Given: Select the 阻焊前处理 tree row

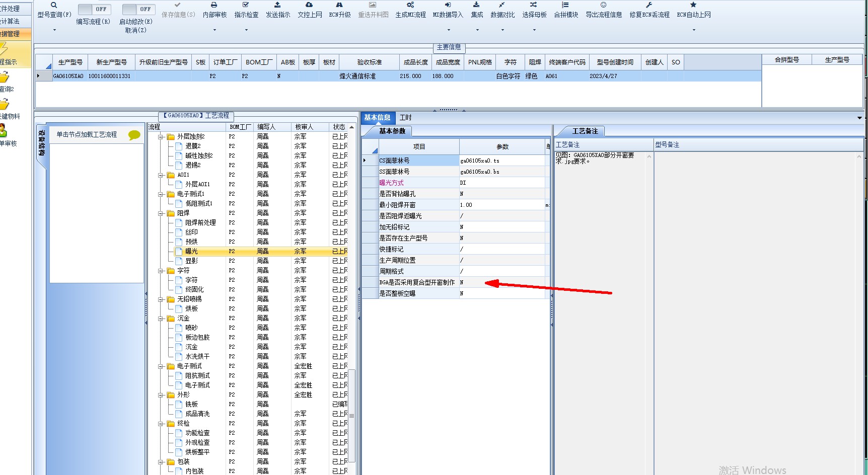Looking at the screenshot, I should coord(261,223).
